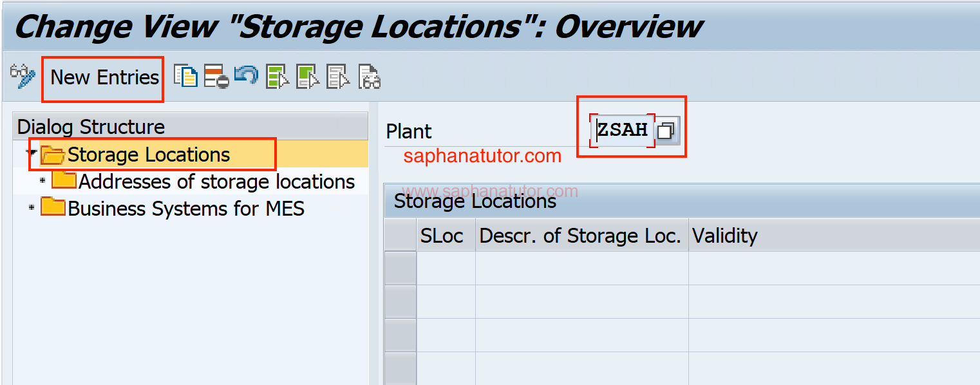Screen dimensions: 980x385
Task: Toggle Display/Change mode glasses-pencil icon
Action: coord(23,77)
